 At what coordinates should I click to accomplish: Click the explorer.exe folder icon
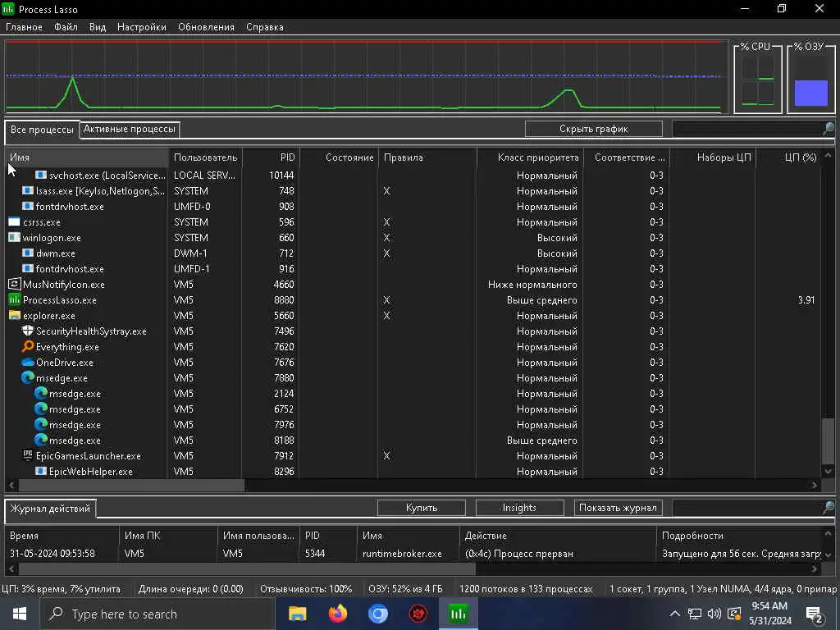coord(15,316)
